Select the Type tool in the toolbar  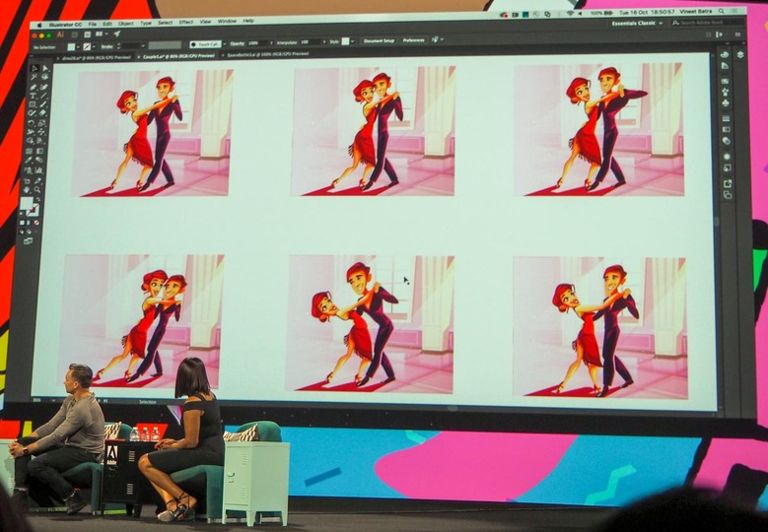click(x=33, y=96)
